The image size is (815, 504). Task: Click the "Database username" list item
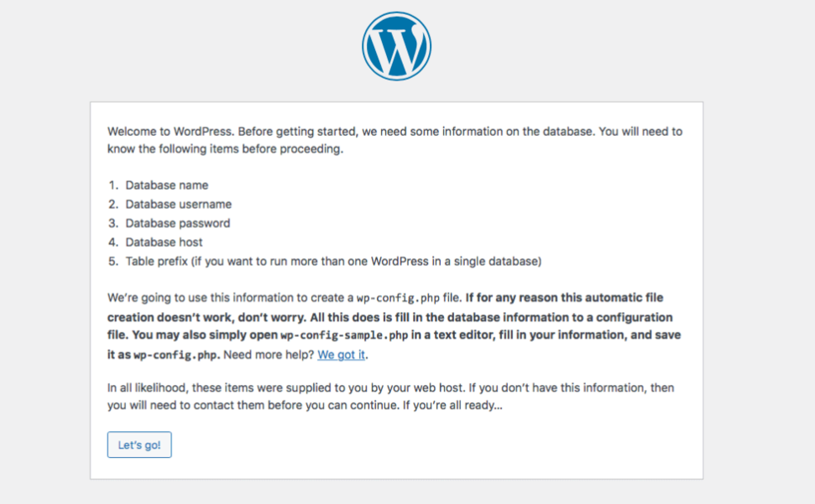(x=178, y=204)
